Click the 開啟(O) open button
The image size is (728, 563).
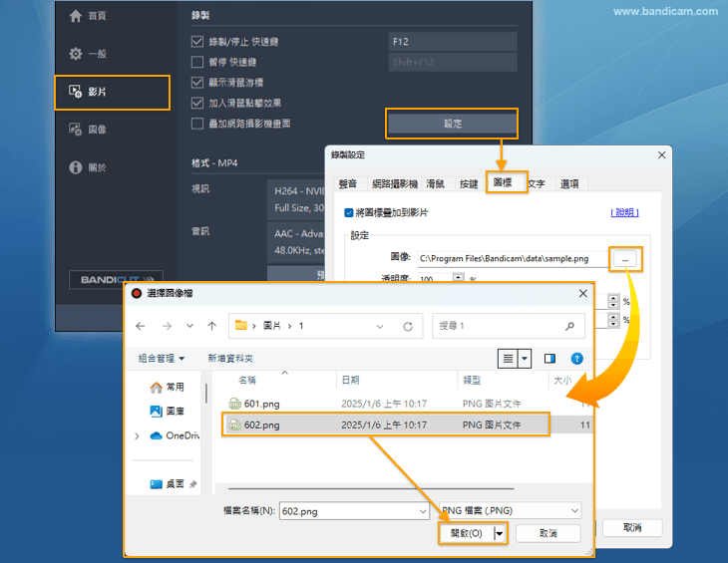(x=466, y=533)
